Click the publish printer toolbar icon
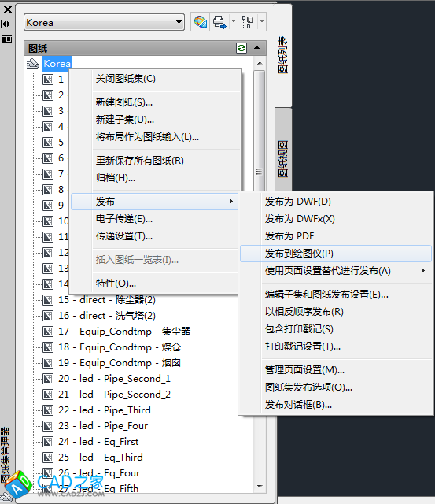435x504 pixels. tap(219, 22)
